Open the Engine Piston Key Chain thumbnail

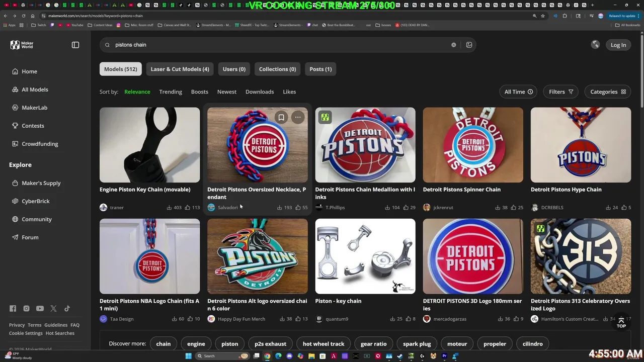[x=149, y=145]
